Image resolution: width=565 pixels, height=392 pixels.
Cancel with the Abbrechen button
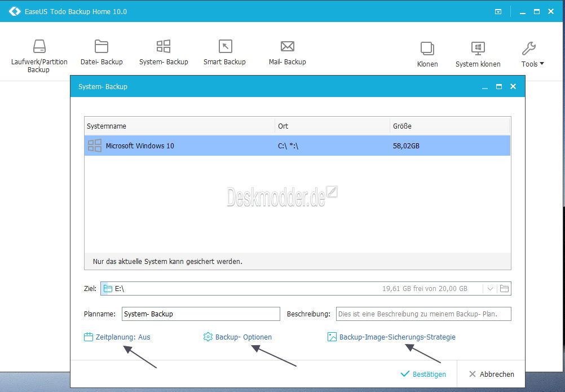coord(492,374)
